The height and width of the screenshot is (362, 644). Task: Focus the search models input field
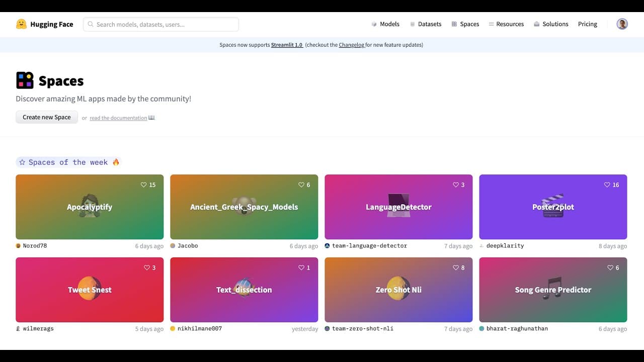(x=161, y=24)
